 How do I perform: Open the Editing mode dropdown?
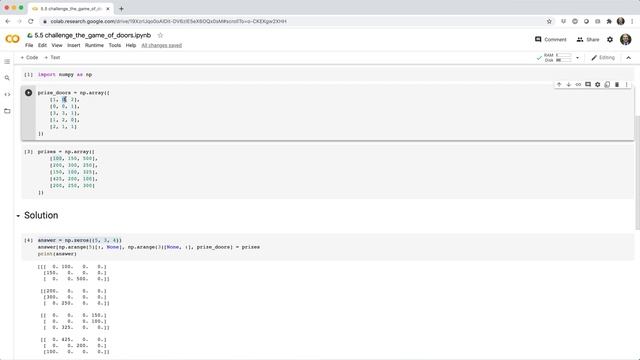click(603, 58)
